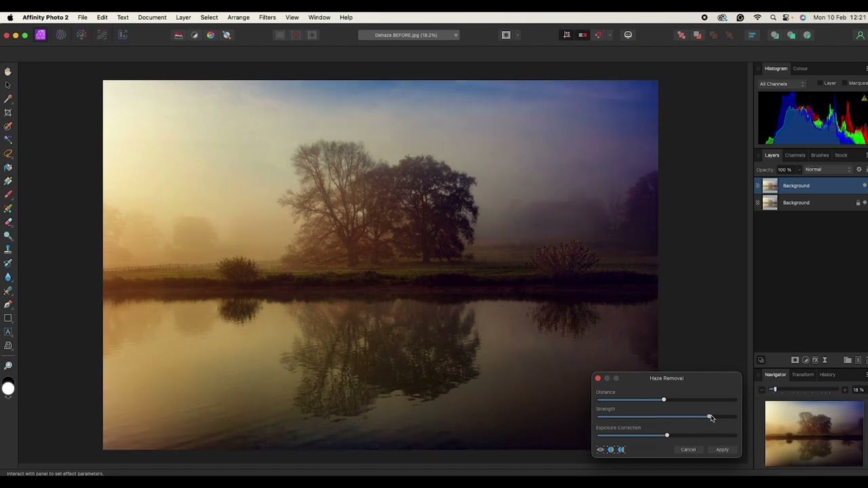Click the Auto Contrast toolbar icon
The width and height of the screenshot is (868, 488).
[x=195, y=35]
